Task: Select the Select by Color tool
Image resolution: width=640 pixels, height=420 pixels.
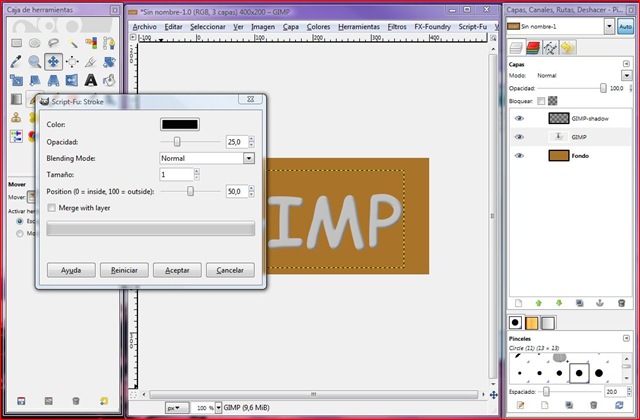Action: (x=91, y=43)
